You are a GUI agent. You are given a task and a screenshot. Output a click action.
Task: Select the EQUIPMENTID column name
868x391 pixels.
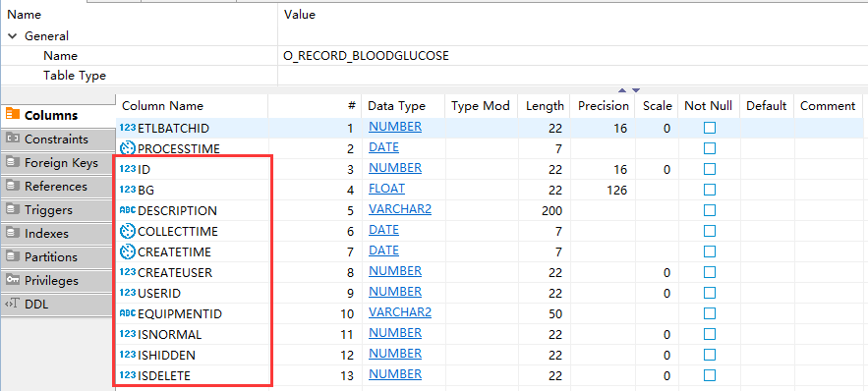[x=180, y=314]
